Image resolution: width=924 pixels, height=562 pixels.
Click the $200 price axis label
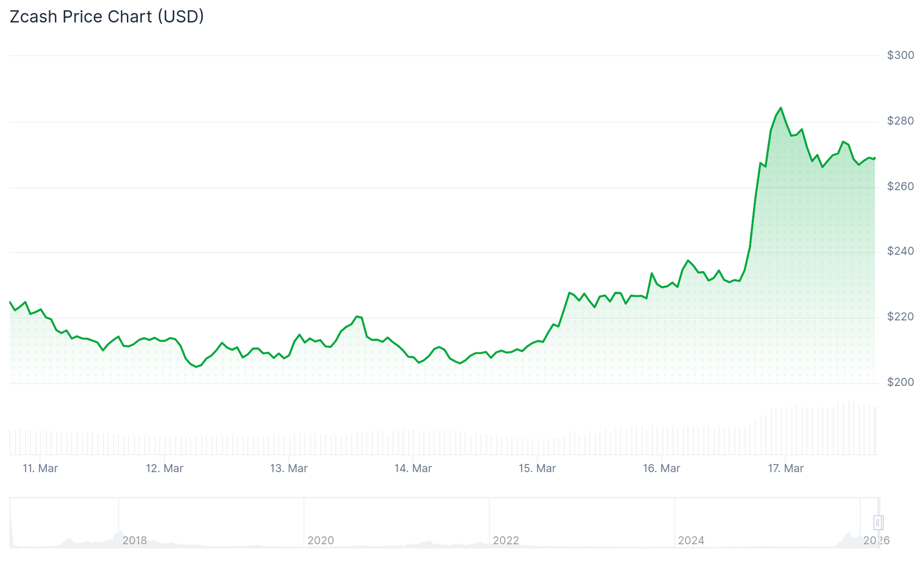coord(900,382)
